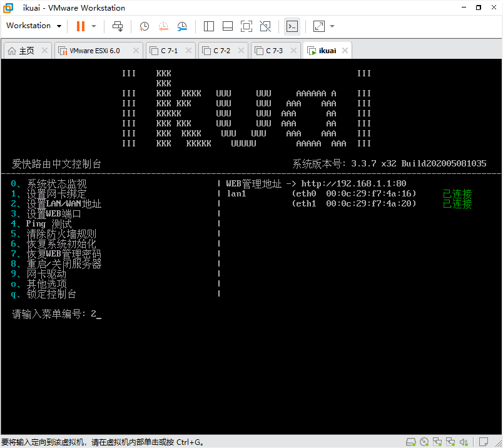Screen dimensions: 503x448
Task: Click Send Ctrl+Alt+Del toolbar icon
Action: click(x=118, y=26)
